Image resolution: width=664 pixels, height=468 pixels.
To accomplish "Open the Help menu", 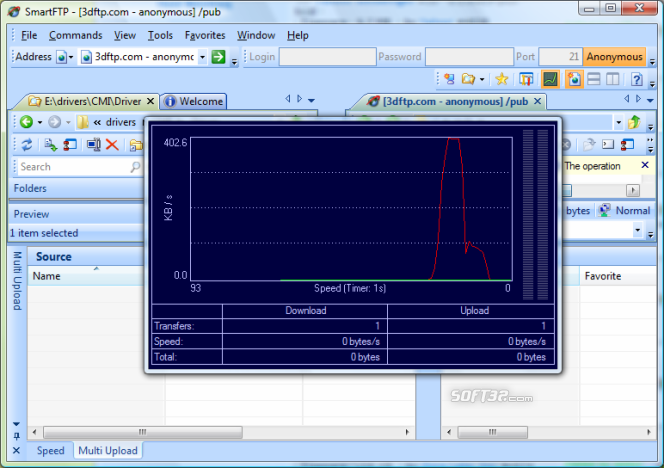I will 298,35.
